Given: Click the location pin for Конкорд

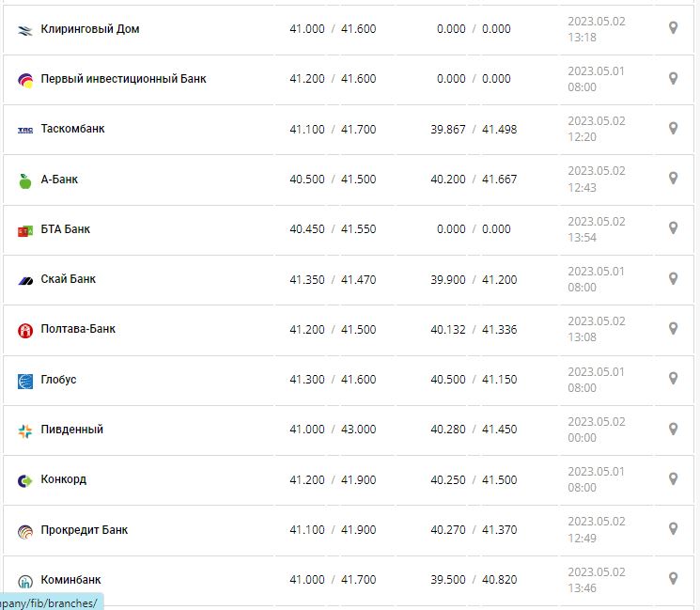Looking at the screenshot, I should pos(673,478).
